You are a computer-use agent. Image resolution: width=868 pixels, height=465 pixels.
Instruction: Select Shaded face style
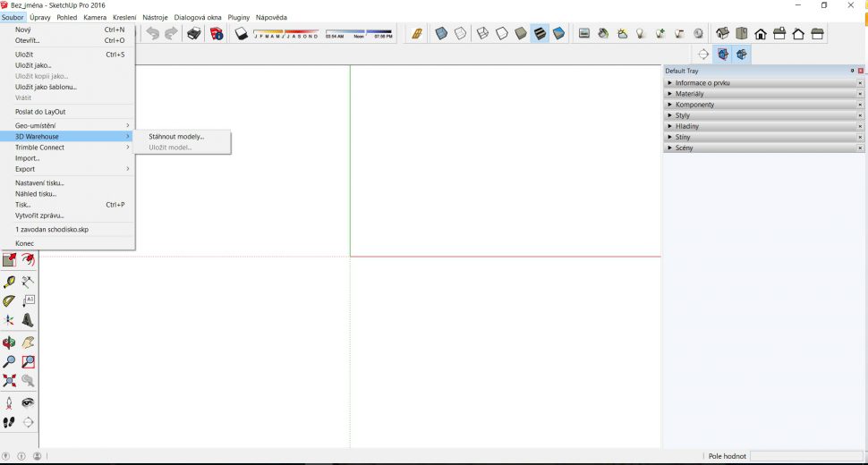click(x=521, y=34)
